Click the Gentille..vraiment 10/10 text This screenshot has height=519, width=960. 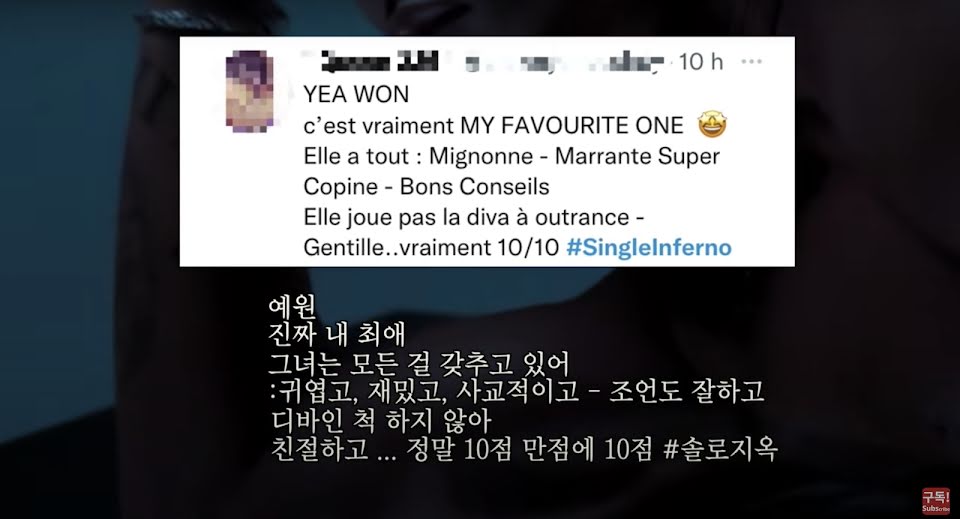coord(432,247)
